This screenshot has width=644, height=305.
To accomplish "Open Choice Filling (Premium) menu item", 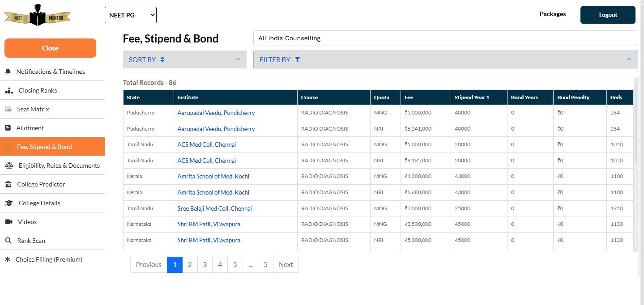I will (49, 259).
